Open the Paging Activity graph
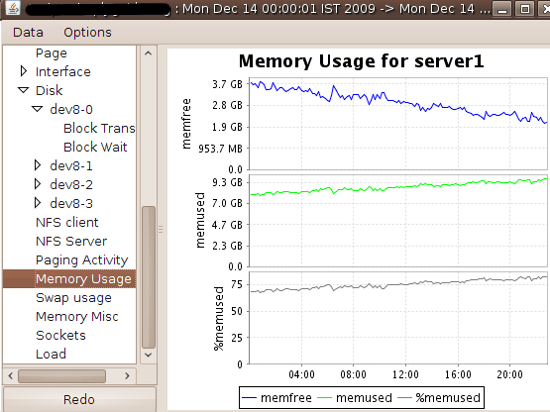 tap(82, 260)
